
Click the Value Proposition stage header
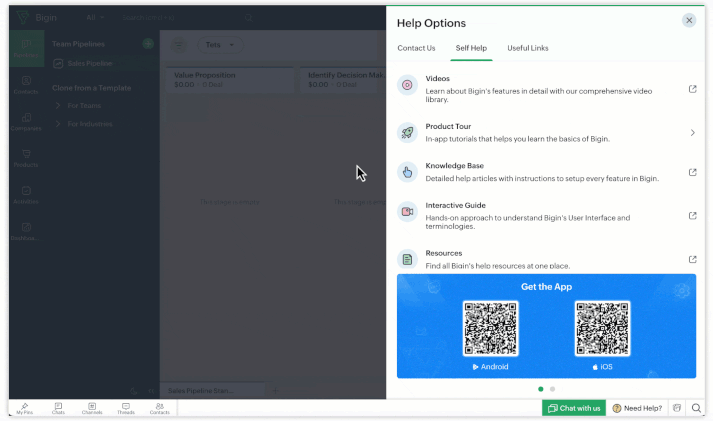tap(230, 80)
